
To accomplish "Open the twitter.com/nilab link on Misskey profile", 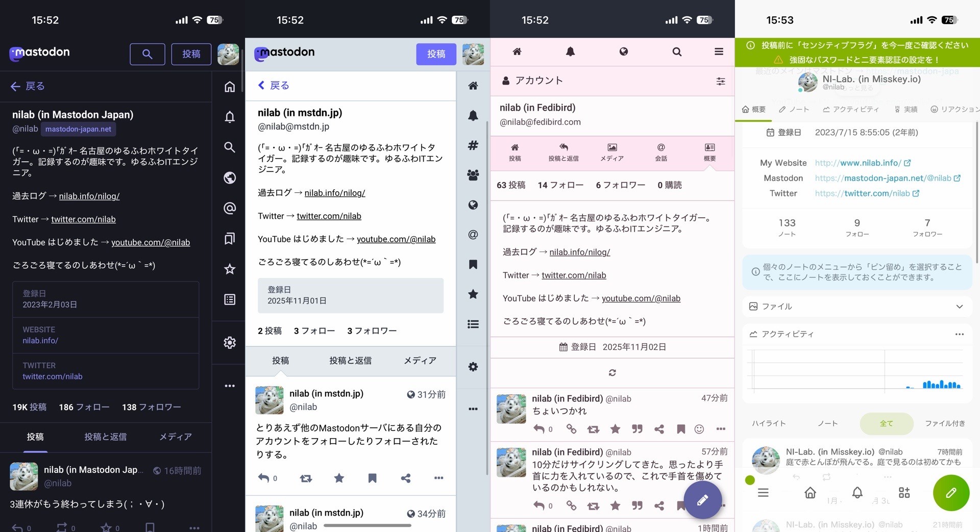I will pos(863,193).
